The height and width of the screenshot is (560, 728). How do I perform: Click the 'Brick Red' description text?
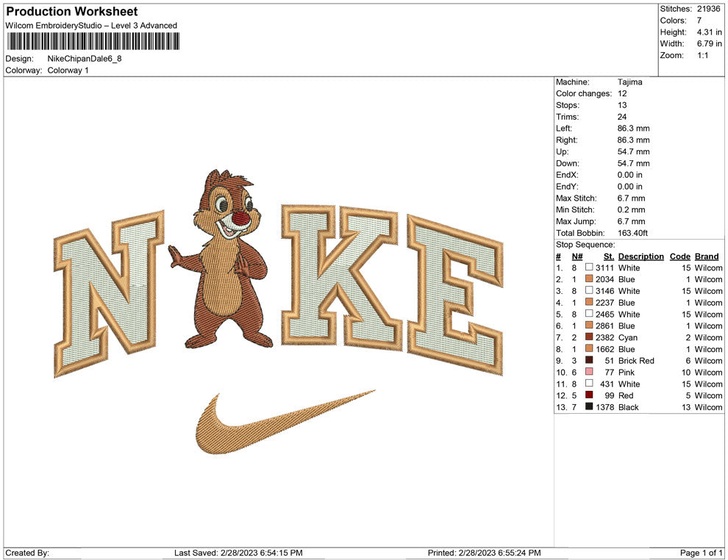(x=636, y=361)
